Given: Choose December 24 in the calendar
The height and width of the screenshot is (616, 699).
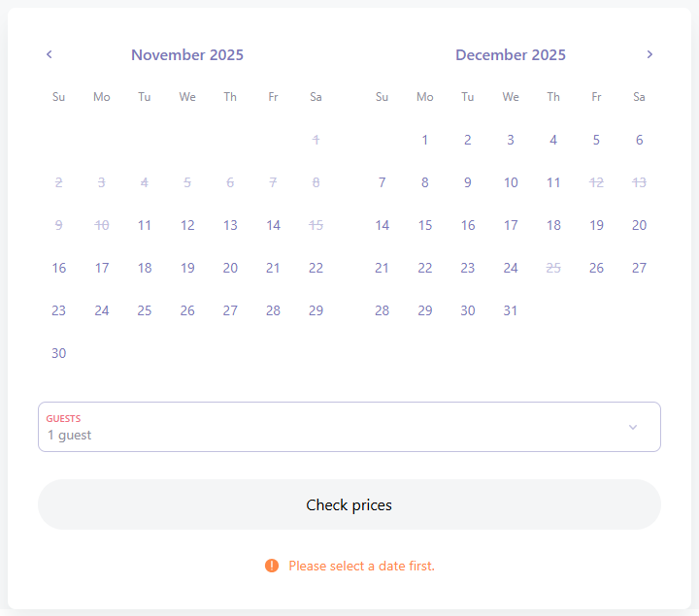Looking at the screenshot, I should click(511, 268).
